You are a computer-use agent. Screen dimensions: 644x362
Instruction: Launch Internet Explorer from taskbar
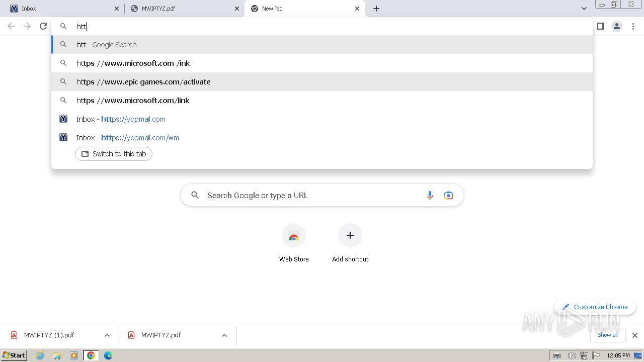pos(40,355)
